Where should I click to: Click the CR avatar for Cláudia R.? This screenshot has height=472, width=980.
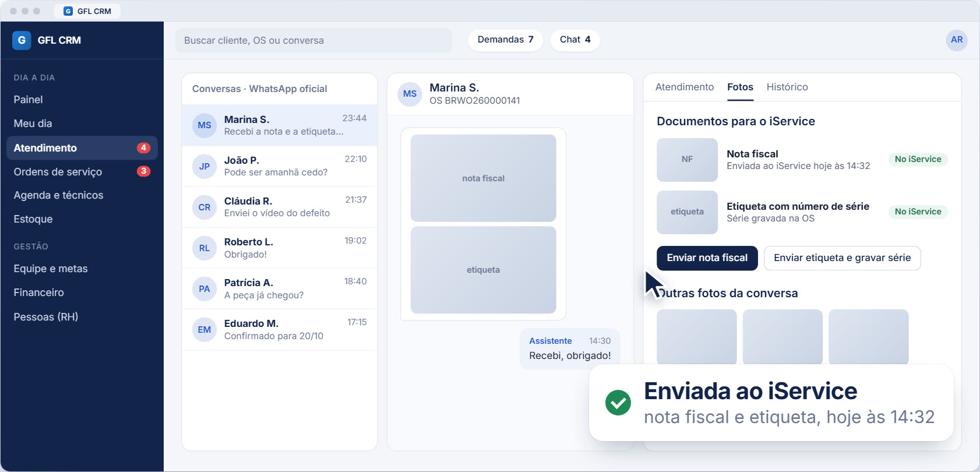(x=205, y=207)
